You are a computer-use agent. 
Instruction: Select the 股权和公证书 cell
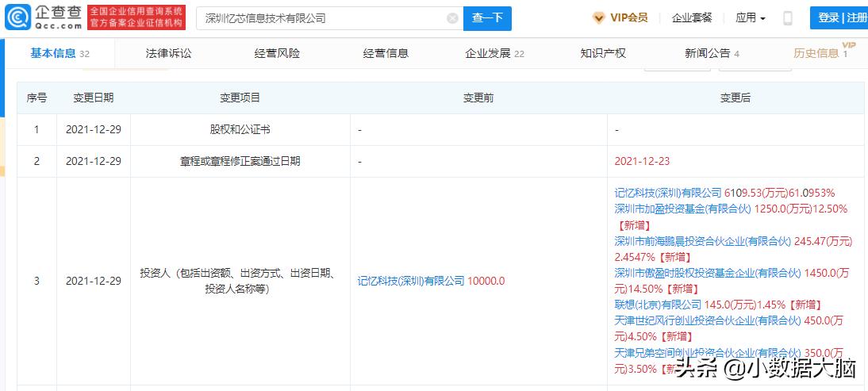point(240,130)
